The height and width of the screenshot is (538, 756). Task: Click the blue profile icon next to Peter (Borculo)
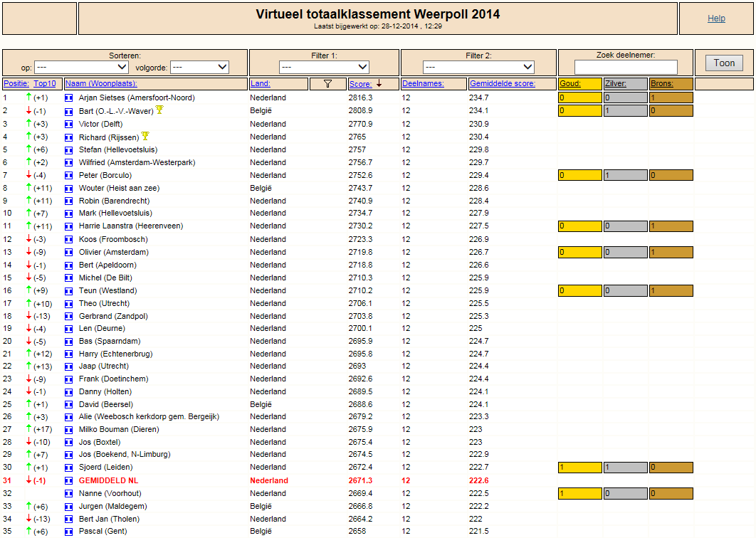[x=69, y=176]
